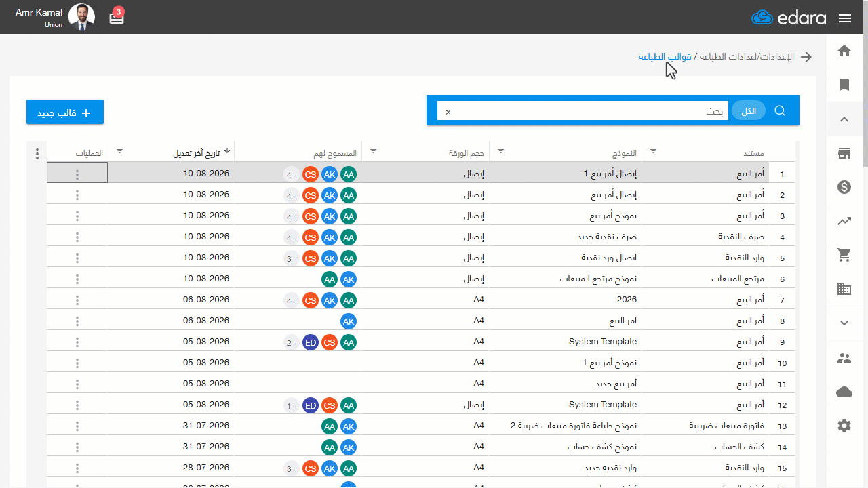
Task: Open the users group sidebar icon
Action: (844, 358)
